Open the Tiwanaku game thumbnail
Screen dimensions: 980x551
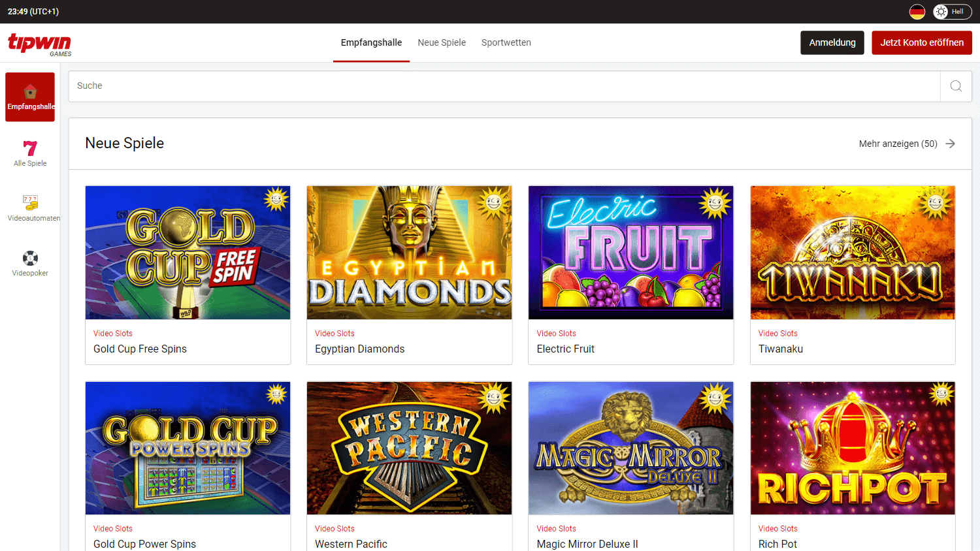click(853, 253)
